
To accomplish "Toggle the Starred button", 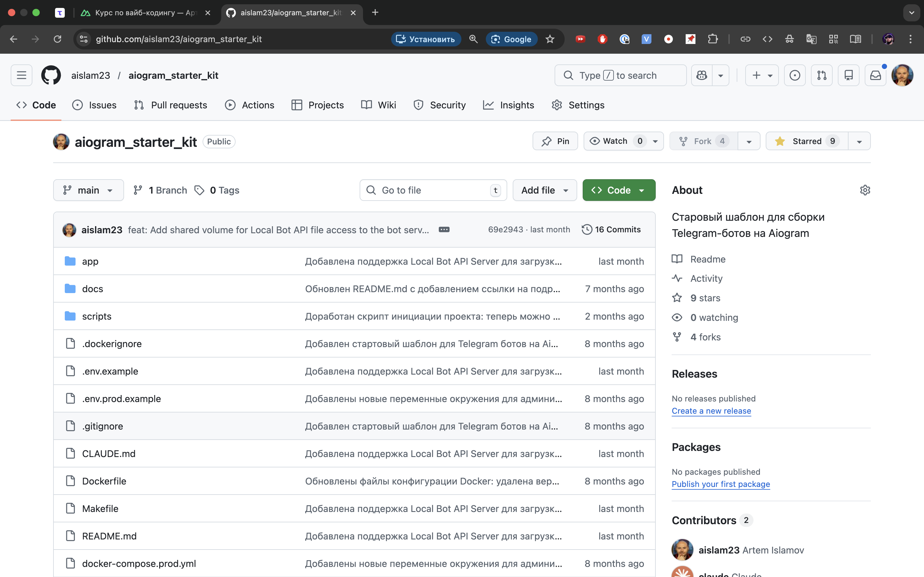I will (807, 141).
